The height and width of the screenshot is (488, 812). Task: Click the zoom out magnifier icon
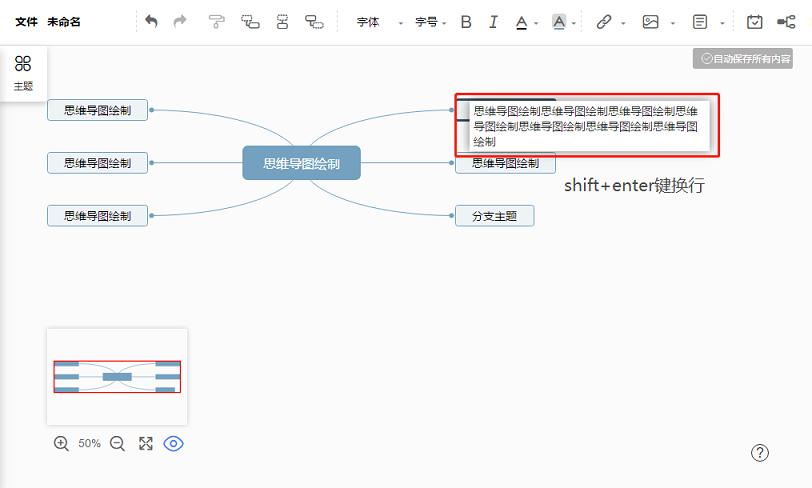click(x=118, y=443)
